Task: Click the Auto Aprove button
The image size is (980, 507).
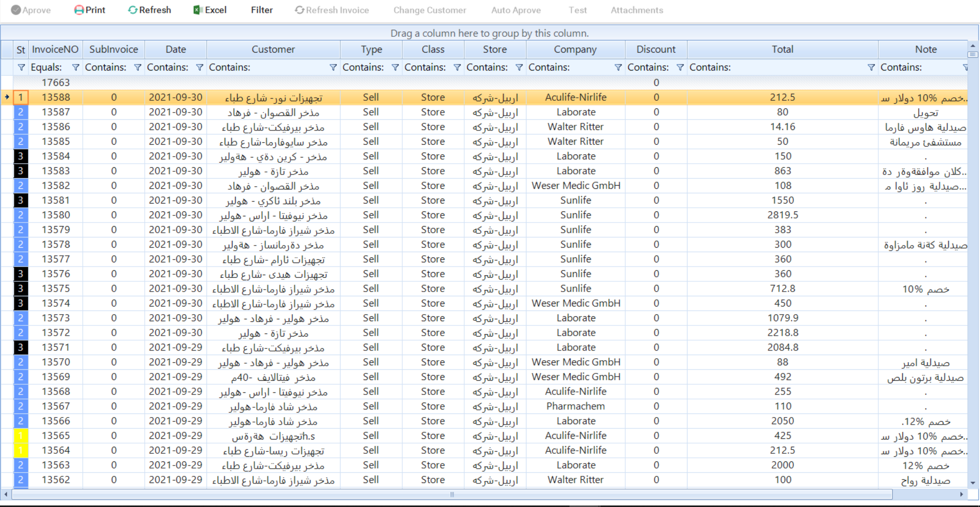Action: pyautogui.click(x=516, y=10)
